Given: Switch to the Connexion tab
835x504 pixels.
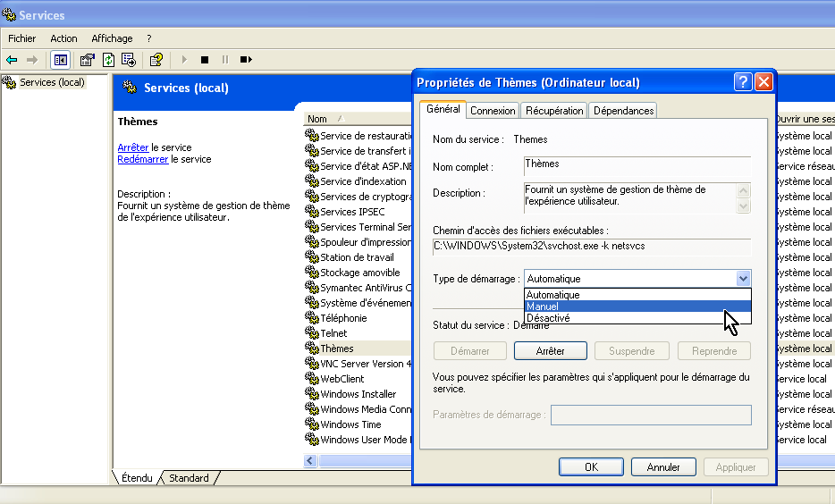Looking at the screenshot, I should point(493,110).
